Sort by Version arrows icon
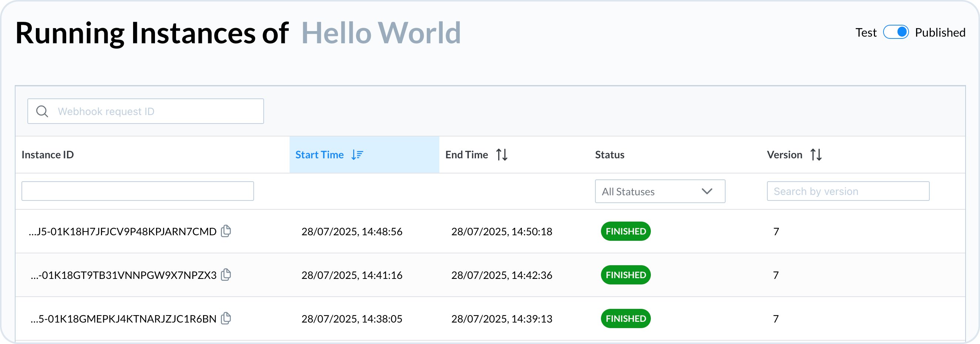 816,155
